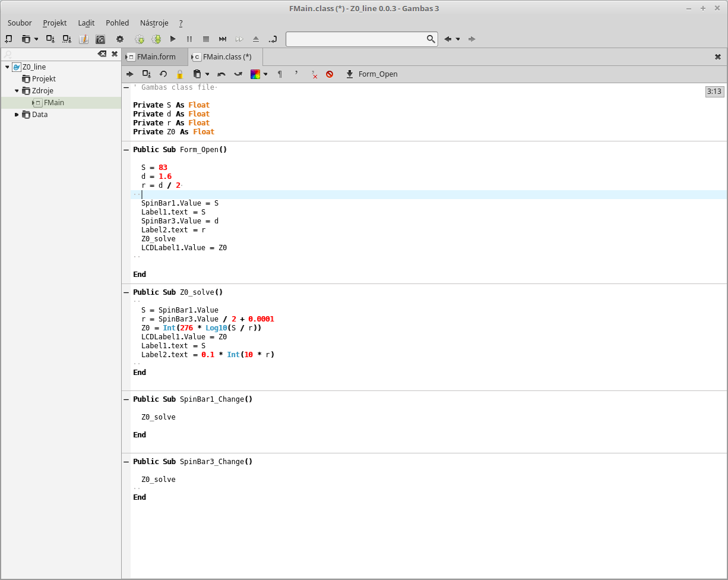Open the Ladit menu
Viewport: 728px width, 580px height.
pyautogui.click(x=86, y=23)
